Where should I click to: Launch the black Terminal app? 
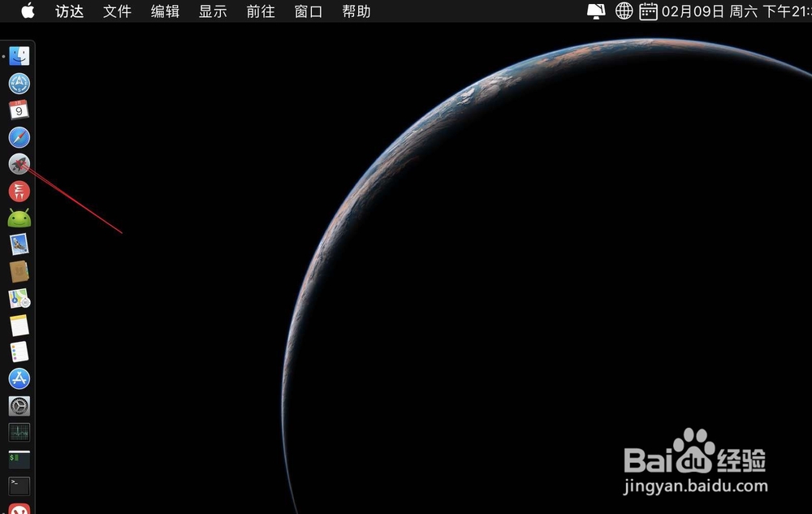(x=19, y=486)
